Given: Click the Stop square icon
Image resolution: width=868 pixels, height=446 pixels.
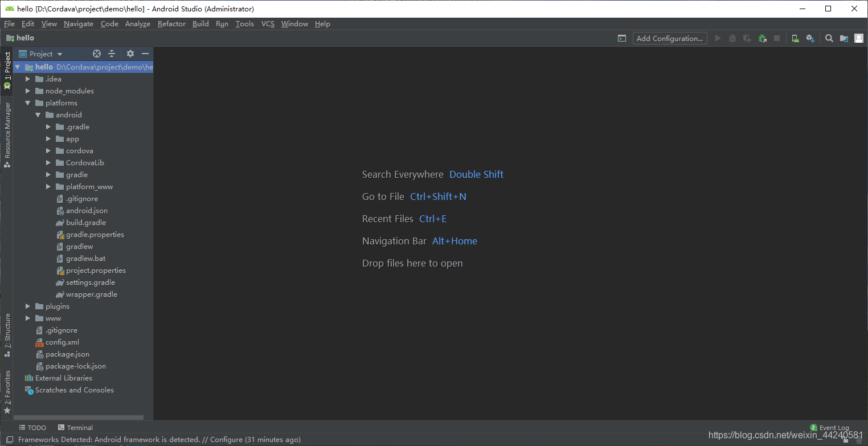Looking at the screenshot, I should pos(777,38).
